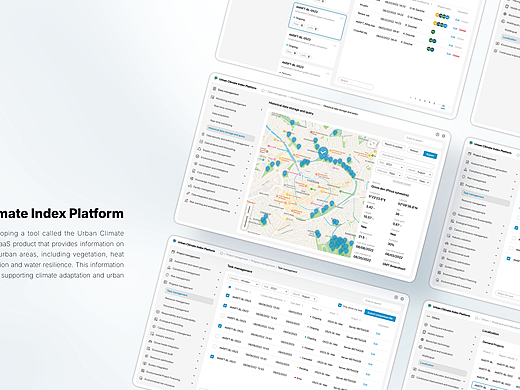Image resolution: width=520 pixels, height=390 pixels.
Task: Click the blue export button above task table
Action: [380, 316]
